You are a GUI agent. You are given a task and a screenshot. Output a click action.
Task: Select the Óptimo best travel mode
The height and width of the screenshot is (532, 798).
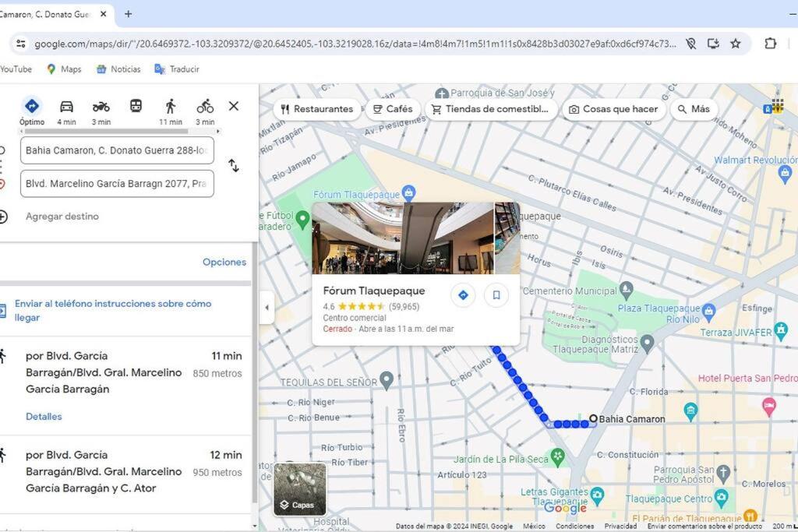(x=31, y=111)
